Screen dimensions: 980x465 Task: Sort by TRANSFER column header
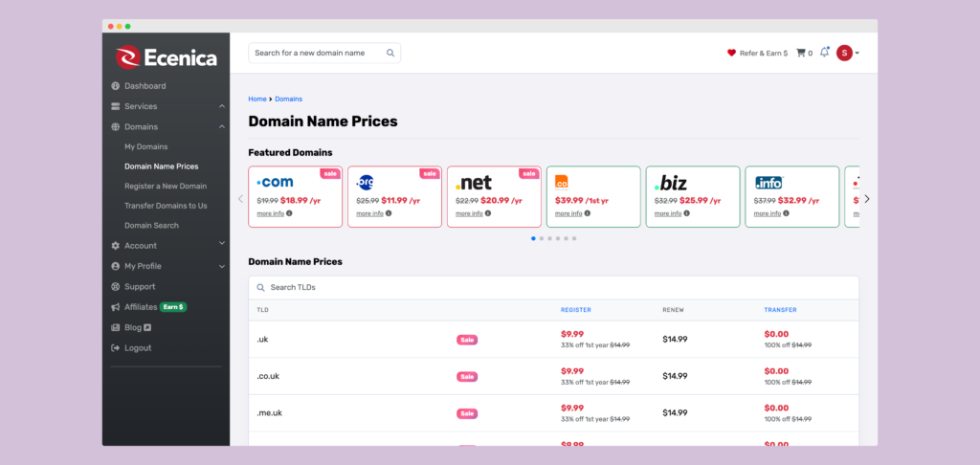point(781,310)
